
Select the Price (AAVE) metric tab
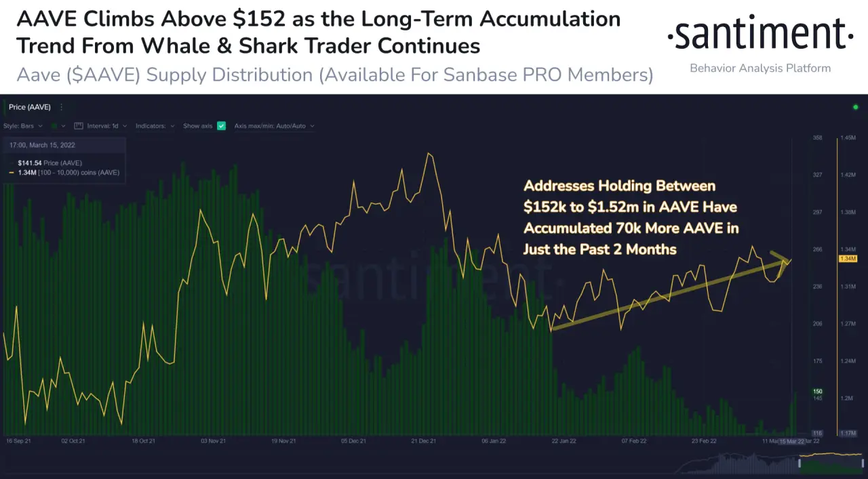pos(29,107)
